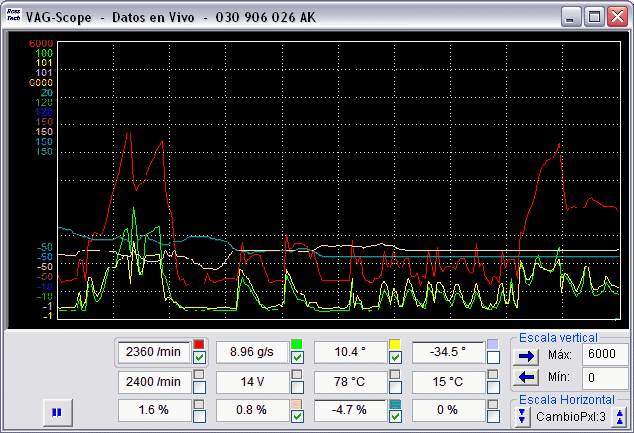
Task: Click the right arrow in Escala vertical
Action: (526, 355)
